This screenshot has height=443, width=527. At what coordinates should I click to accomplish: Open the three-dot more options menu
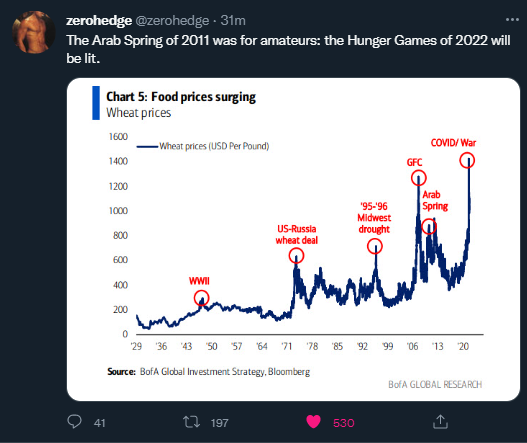tap(512, 20)
